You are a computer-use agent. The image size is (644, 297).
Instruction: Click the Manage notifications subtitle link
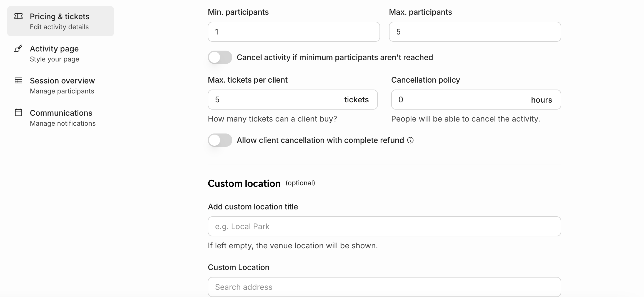(x=63, y=123)
